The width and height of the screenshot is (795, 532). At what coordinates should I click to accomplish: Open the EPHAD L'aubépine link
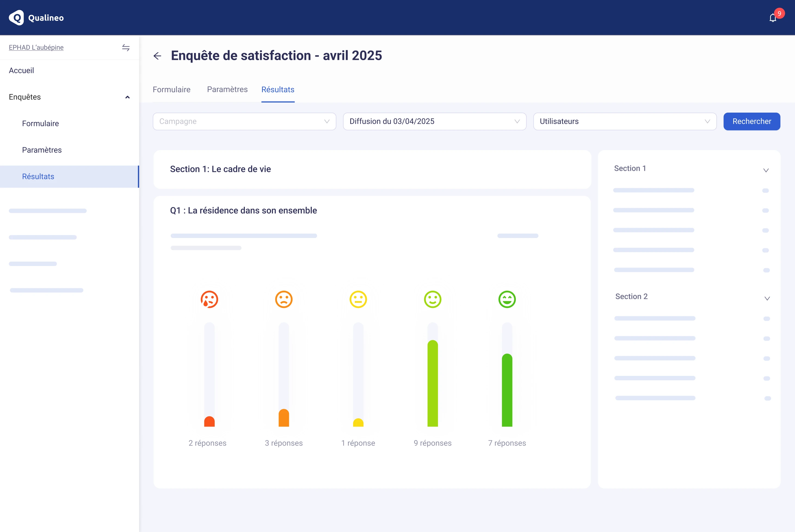click(x=36, y=48)
